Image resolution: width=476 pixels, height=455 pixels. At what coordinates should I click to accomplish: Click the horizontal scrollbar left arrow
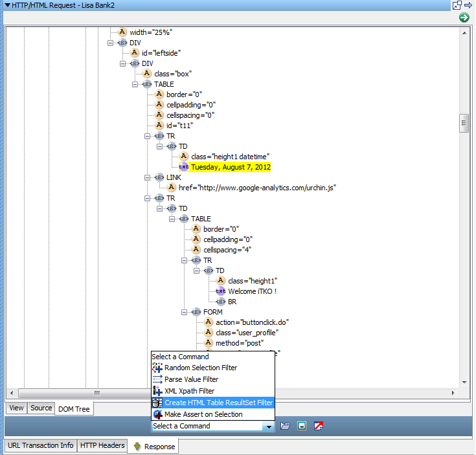[x=12, y=393]
